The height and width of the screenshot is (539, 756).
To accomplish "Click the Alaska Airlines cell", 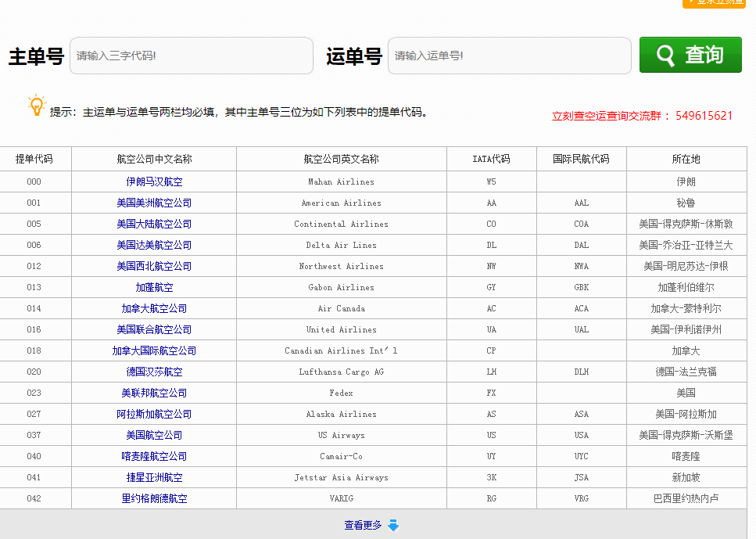I will [x=342, y=415].
